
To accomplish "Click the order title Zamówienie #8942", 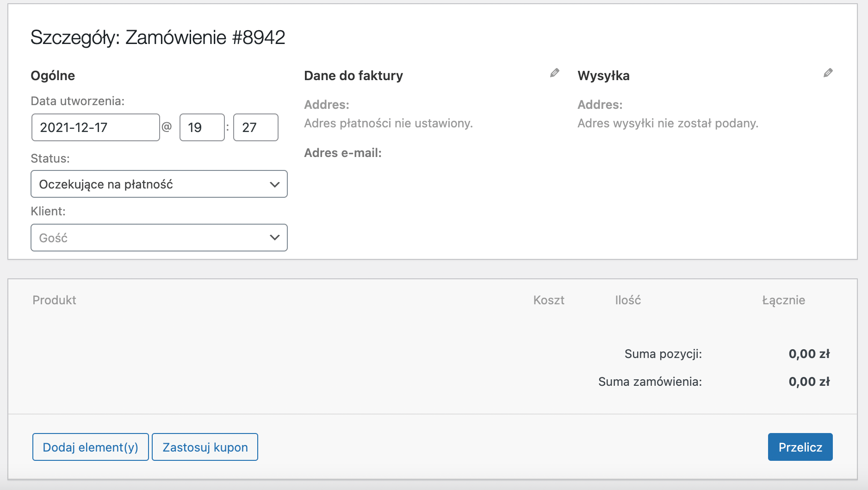I will pos(205,38).
